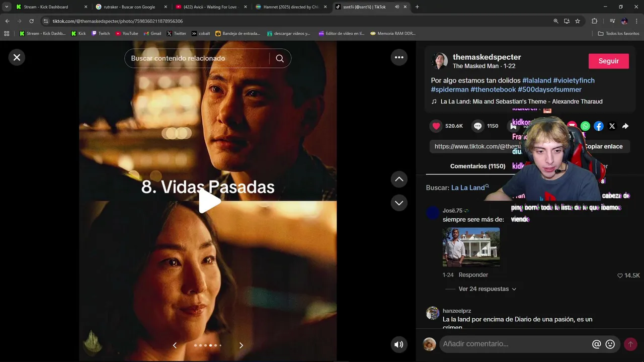Viewport: 644px width, 362px height.
Task: Click the search magnifier in related content bar
Action: pyautogui.click(x=280, y=58)
